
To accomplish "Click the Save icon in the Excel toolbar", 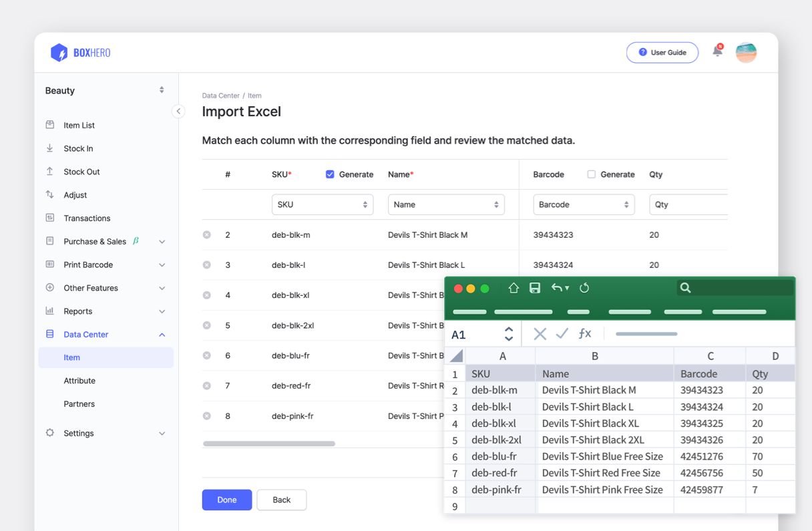I will [x=534, y=287].
